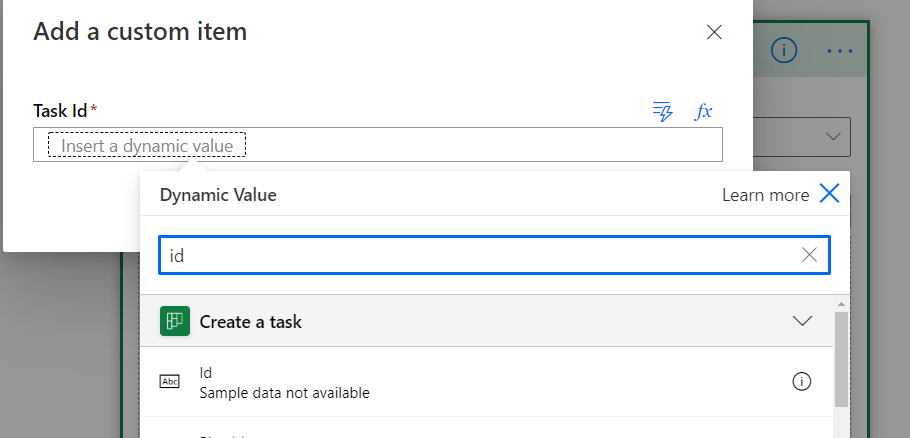Screen dimensions: 910x438
Task: Click the Abc text-type icon beside Id
Action: pyautogui.click(x=170, y=381)
